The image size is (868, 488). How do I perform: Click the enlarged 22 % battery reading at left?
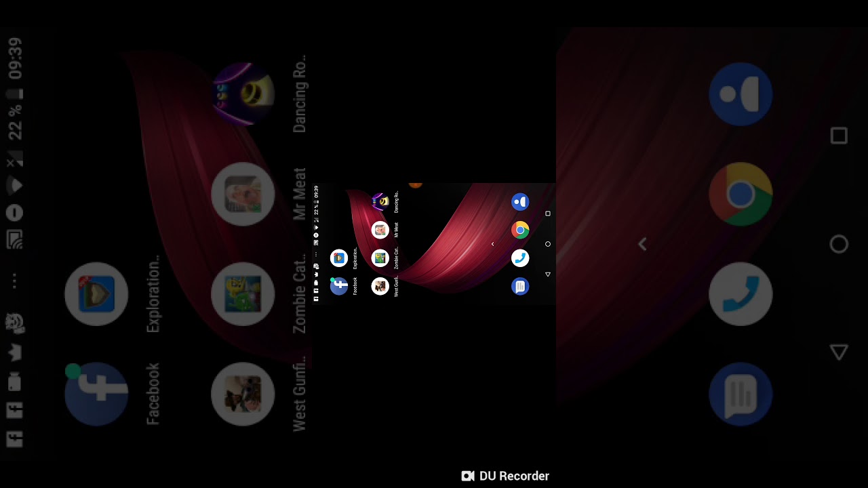15,121
